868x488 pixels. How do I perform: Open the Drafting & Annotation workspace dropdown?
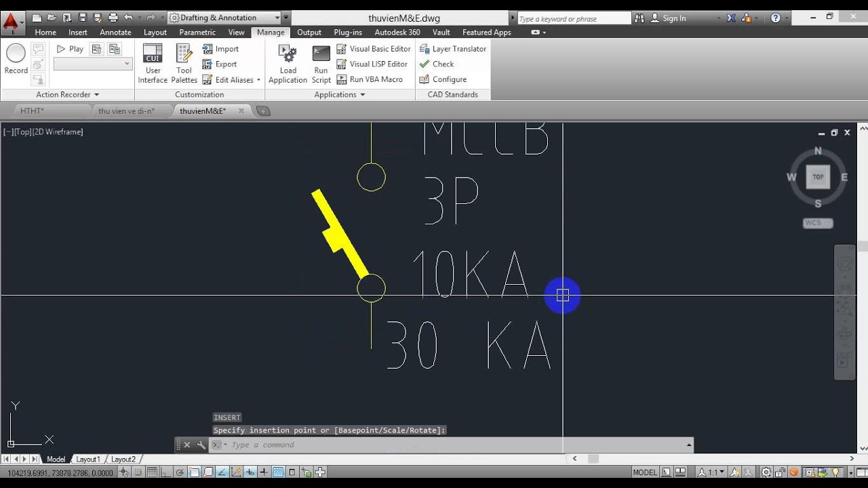[x=224, y=18]
